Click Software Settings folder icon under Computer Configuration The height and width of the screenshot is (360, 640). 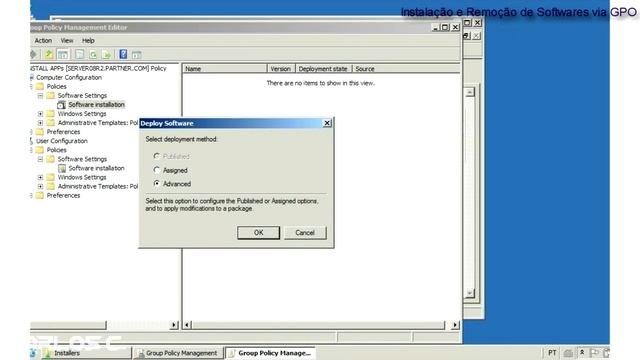(x=51, y=96)
